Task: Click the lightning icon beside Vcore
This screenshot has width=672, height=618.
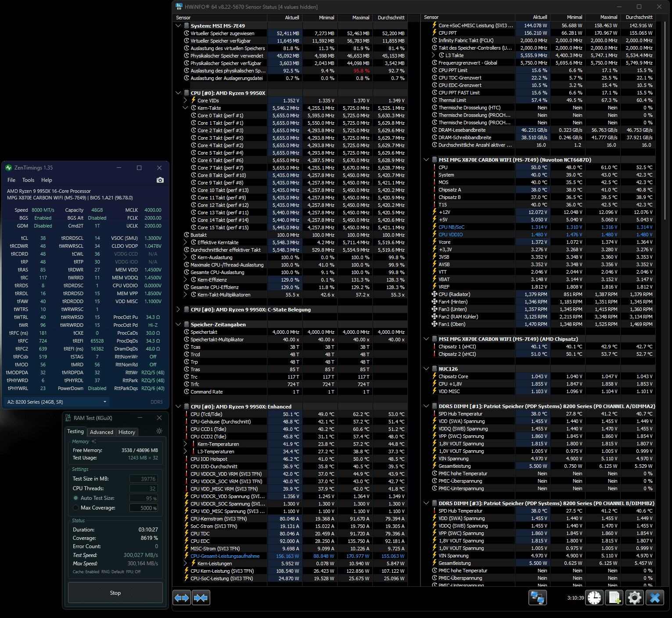Action: click(x=435, y=242)
